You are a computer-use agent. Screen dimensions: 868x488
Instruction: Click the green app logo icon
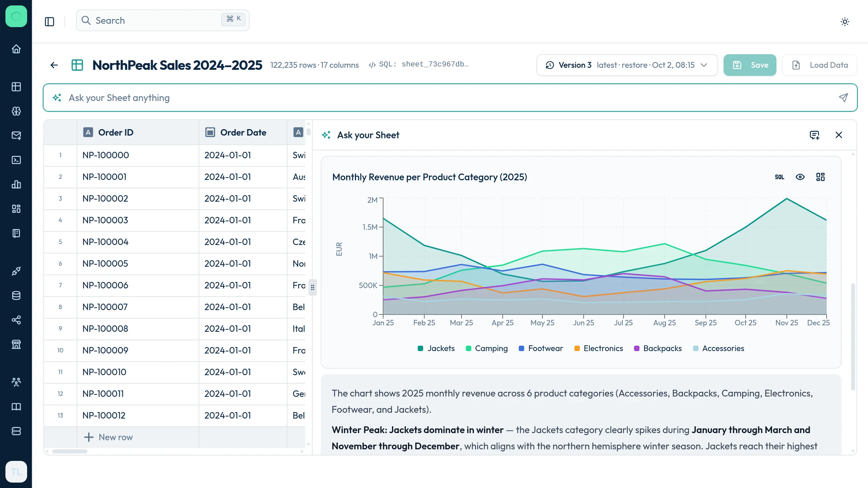pos(16,16)
